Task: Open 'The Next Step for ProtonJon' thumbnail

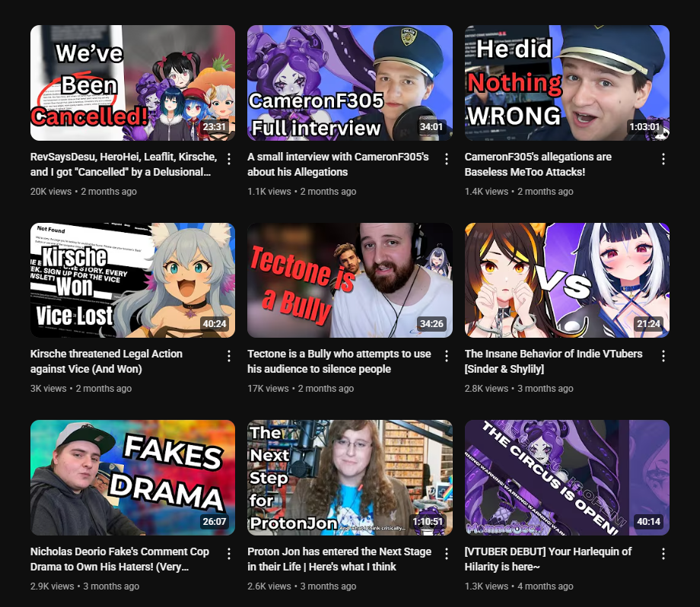Action: (x=350, y=478)
